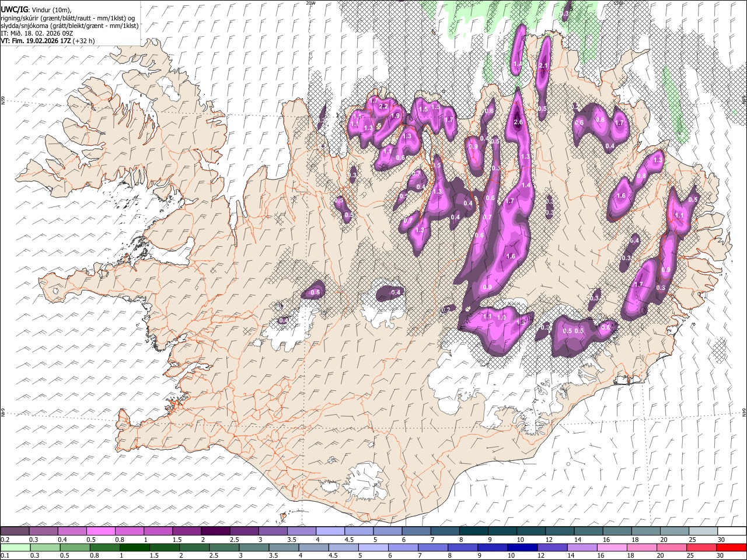Click the "0.1" label in the legend

pos(5,555)
